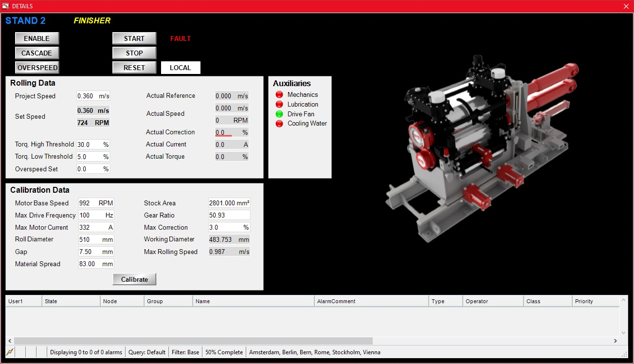Toggle the OVERSPEED button

point(37,68)
